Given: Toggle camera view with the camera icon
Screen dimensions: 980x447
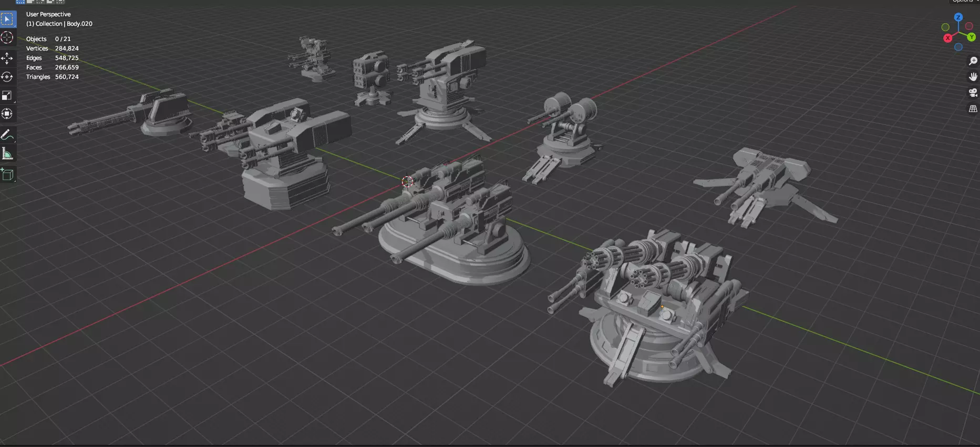Looking at the screenshot, I should tap(973, 93).
